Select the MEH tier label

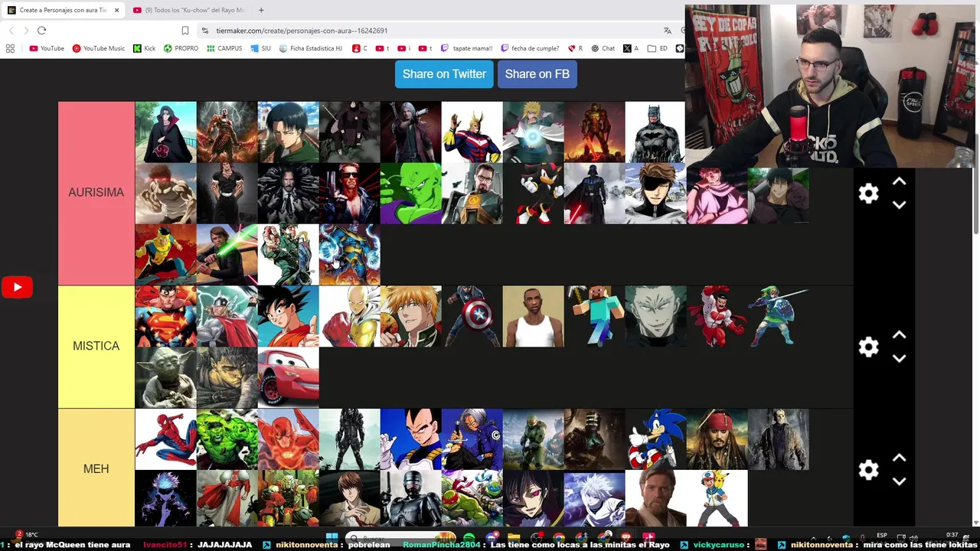point(96,468)
